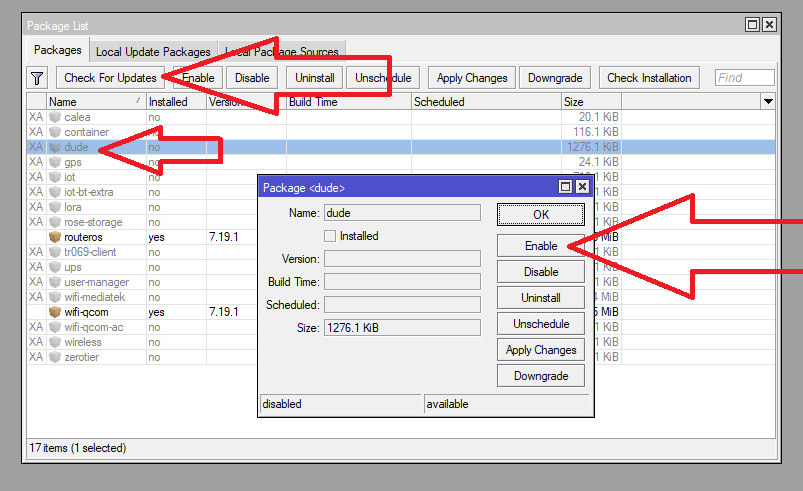This screenshot has width=803, height=491.
Task: Click Unschedule in the dude dialog
Action: point(541,324)
